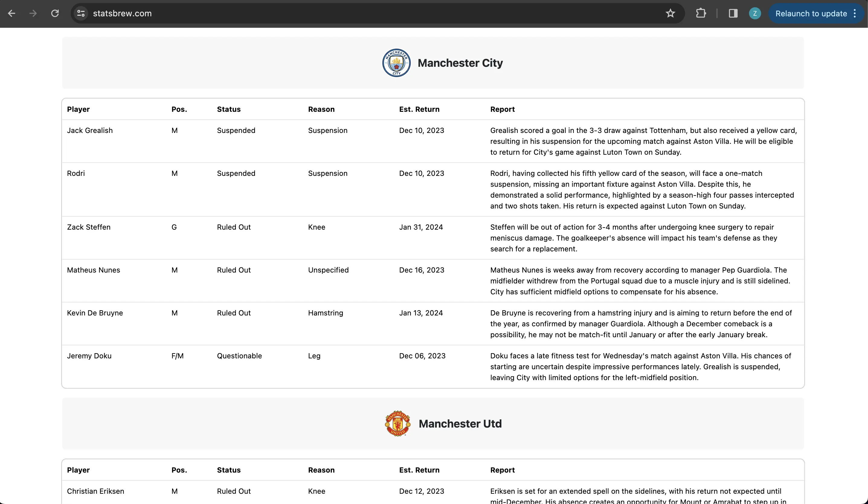
Task: Open the Chrome three-dot menu
Action: (x=855, y=13)
